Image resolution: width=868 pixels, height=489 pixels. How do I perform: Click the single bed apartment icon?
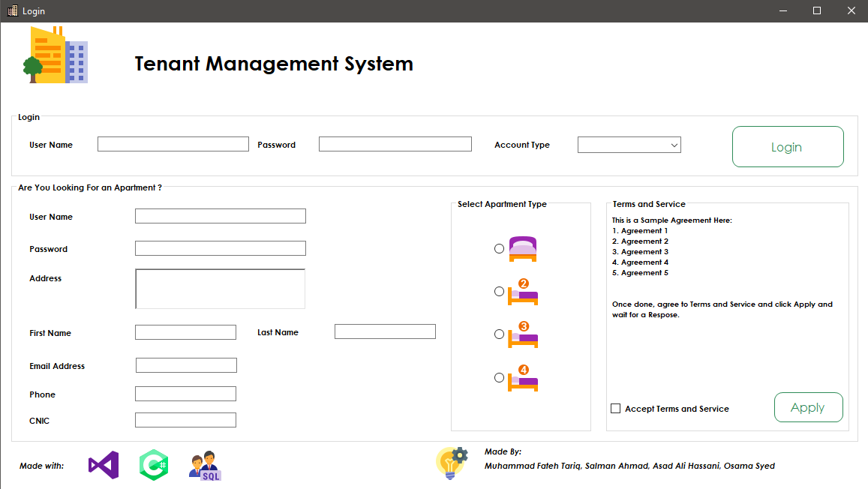523,248
